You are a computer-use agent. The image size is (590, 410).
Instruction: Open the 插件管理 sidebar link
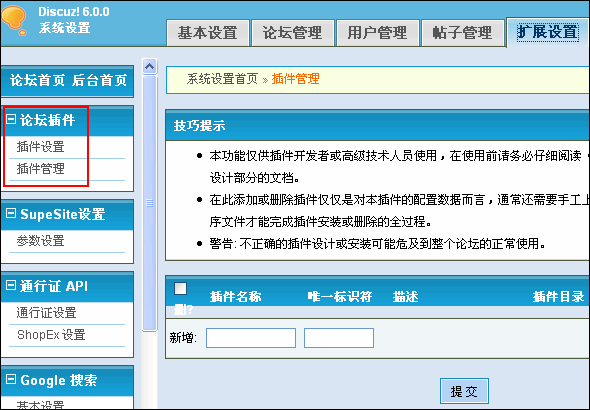point(41,169)
